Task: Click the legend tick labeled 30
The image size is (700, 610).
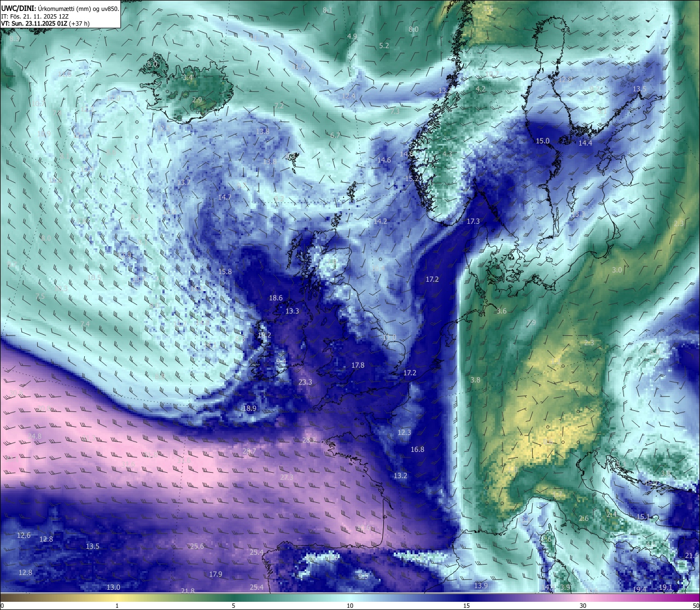Action: [583, 606]
